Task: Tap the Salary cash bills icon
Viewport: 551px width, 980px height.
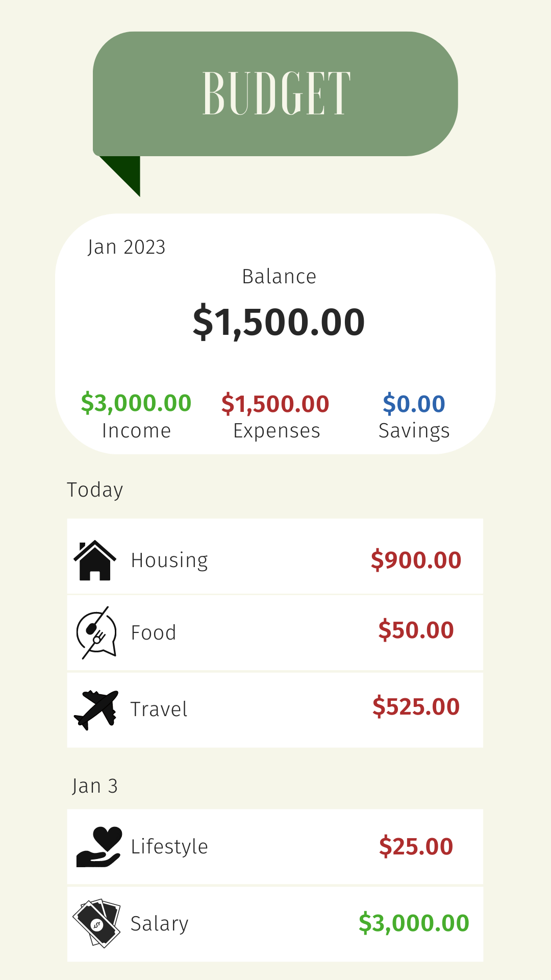Action: tap(96, 923)
